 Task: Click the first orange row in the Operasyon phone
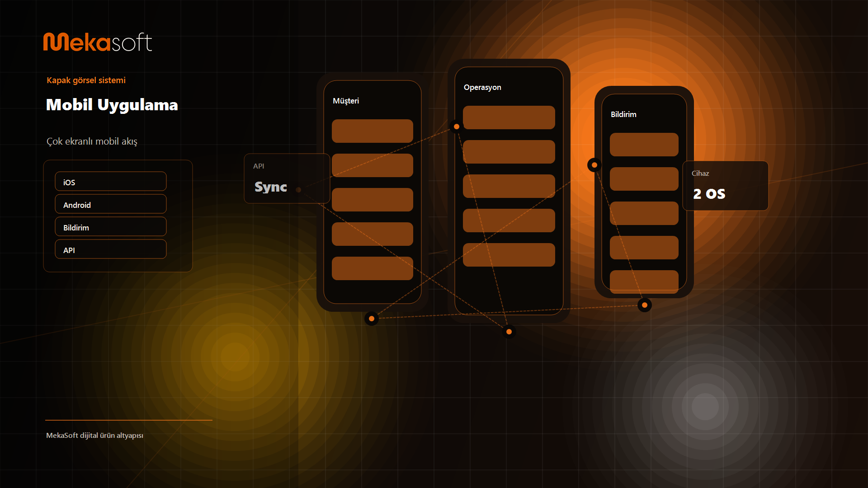pyautogui.click(x=509, y=117)
